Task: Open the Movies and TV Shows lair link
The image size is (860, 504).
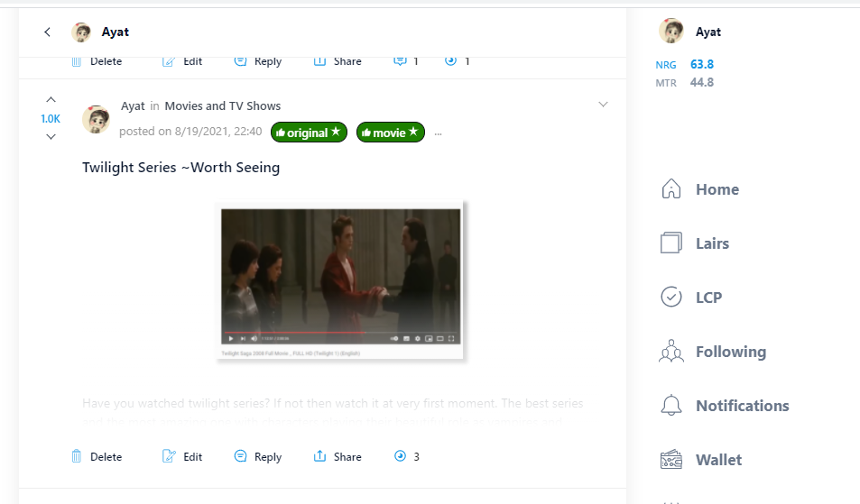Action: pyautogui.click(x=223, y=105)
